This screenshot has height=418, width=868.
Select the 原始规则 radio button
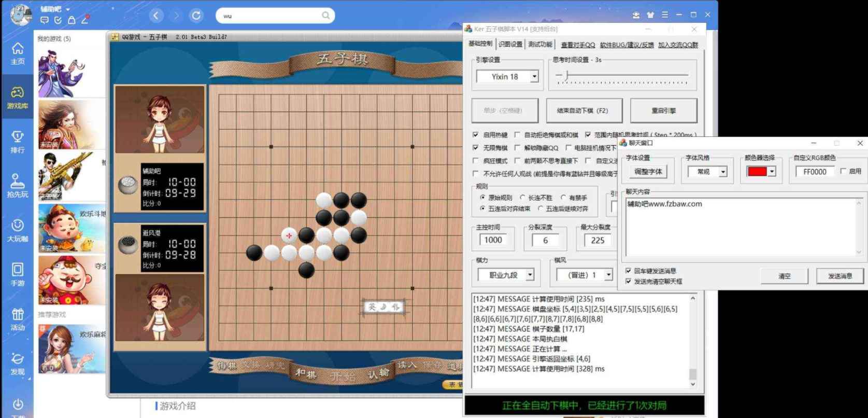point(482,198)
